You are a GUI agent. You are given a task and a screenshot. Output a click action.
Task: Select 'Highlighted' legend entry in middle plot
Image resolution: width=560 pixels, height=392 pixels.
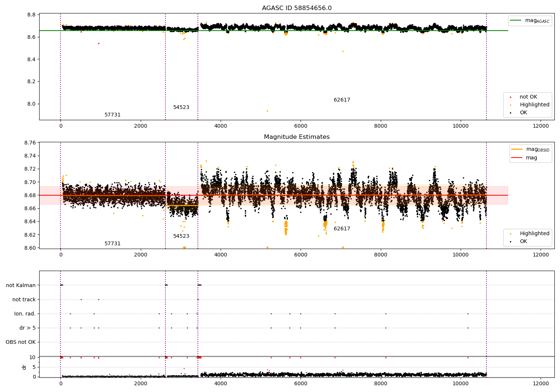tap(534, 234)
